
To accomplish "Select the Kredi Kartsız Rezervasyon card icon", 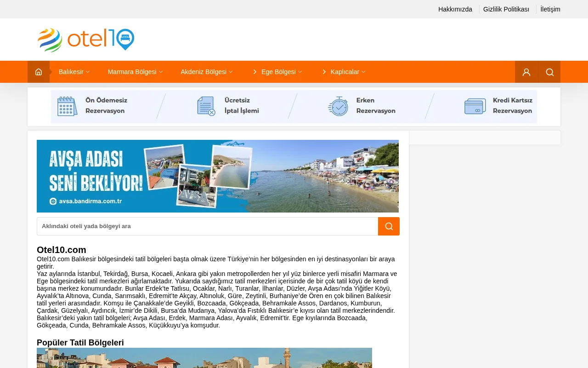I will pyautogui.click(x=475, y=106).
